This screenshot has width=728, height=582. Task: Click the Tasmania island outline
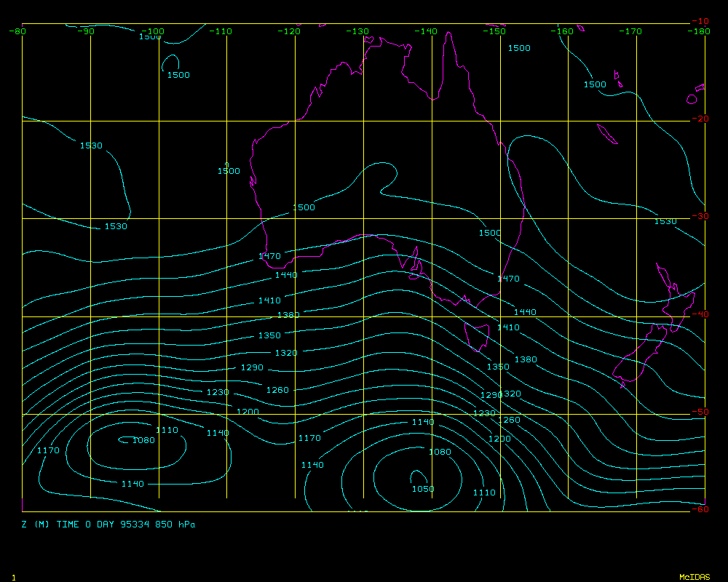click(478, 337)
